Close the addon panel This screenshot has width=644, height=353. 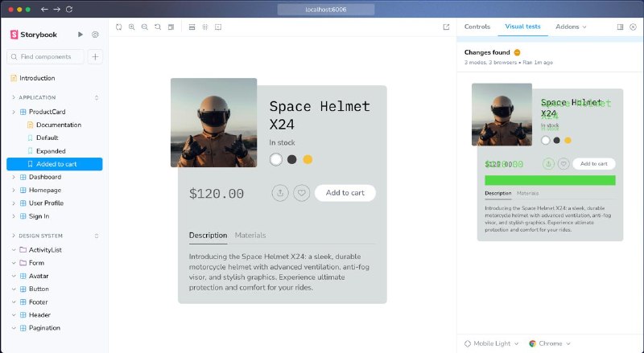click(x=633, y=27)
